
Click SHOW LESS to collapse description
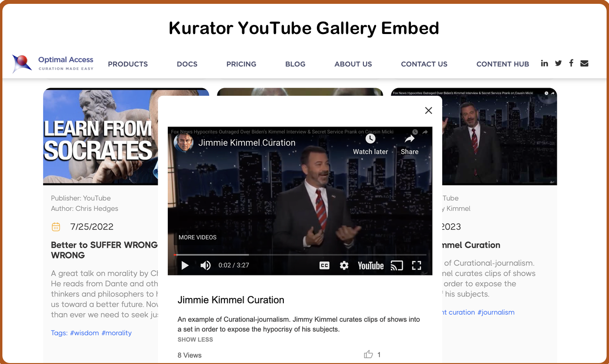[195, 340]
